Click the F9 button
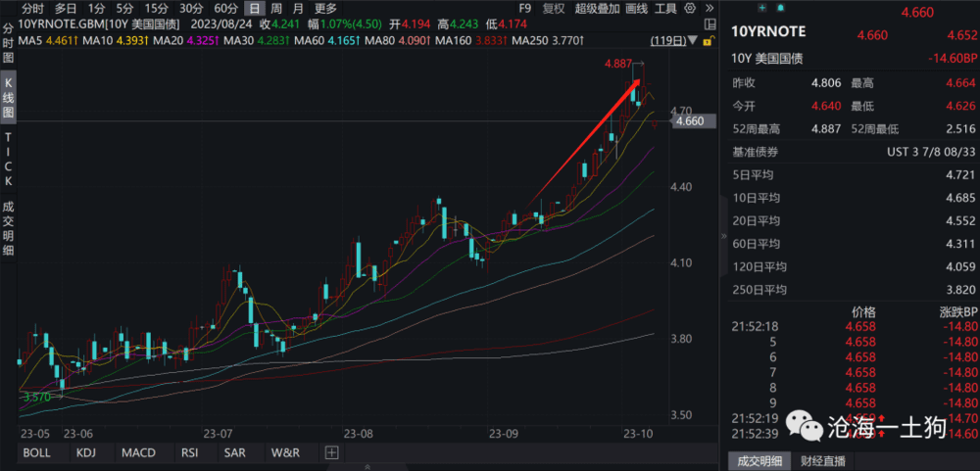This screenshot has height=471, width=980. [x=525, y=8]
